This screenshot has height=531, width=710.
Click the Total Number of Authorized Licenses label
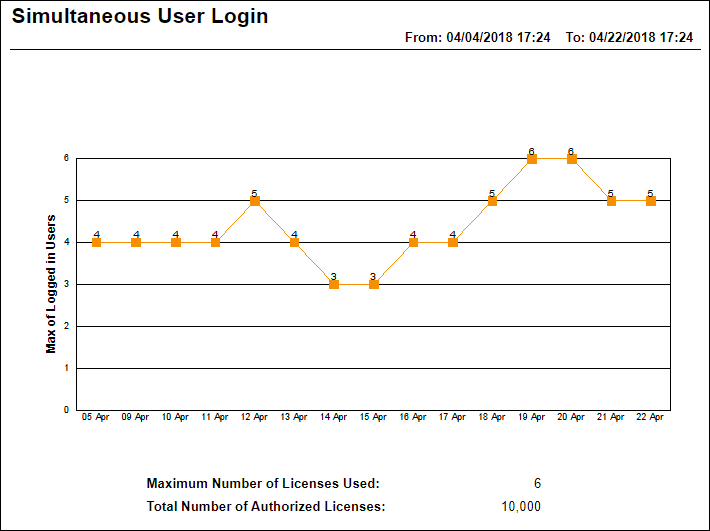(265, 506)
